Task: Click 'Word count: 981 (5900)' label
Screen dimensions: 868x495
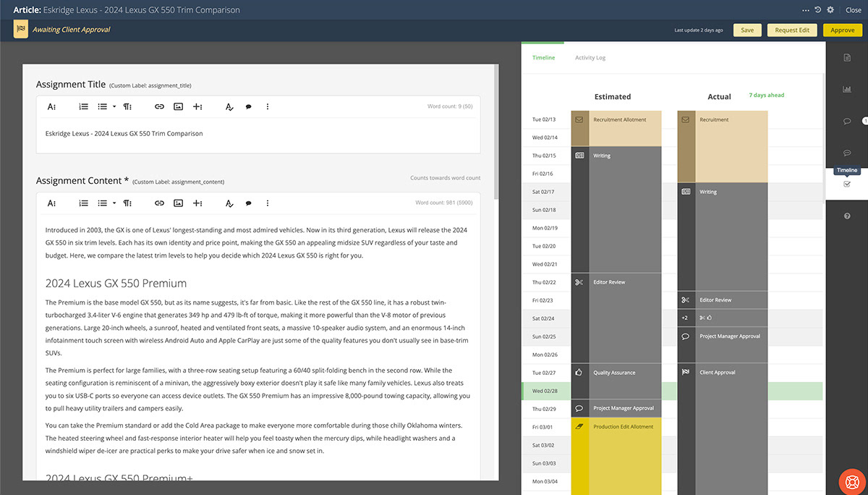Action: point(443,203)
